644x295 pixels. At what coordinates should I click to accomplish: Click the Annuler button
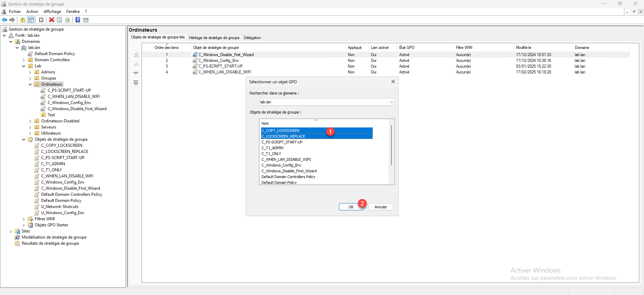pos(381,207)
